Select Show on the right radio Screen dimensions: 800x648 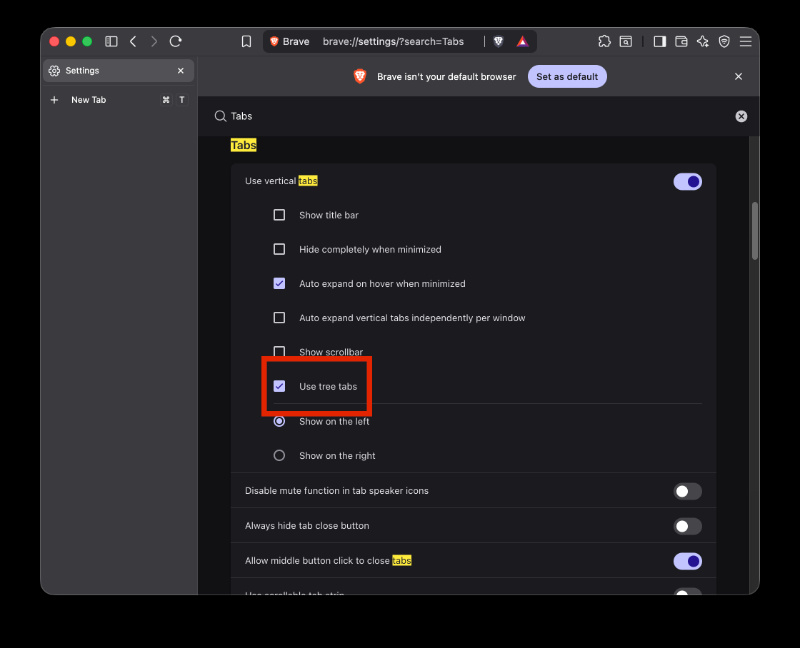point(279,455)
